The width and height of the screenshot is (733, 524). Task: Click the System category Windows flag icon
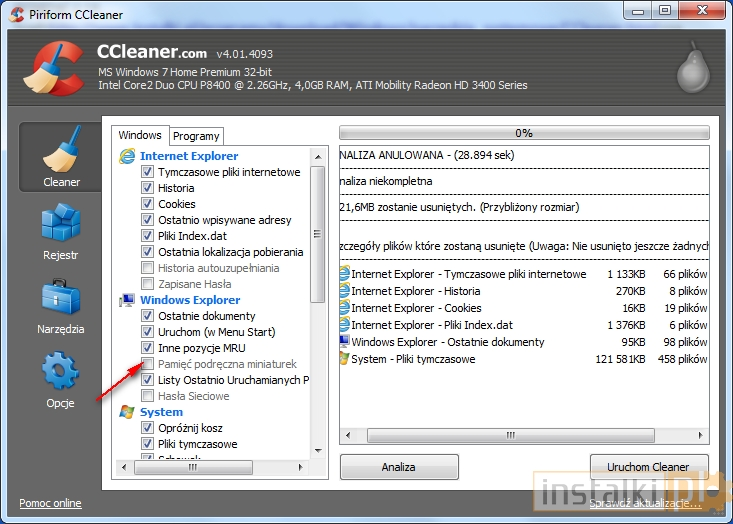pyautogui.click(x=127, y=412)
